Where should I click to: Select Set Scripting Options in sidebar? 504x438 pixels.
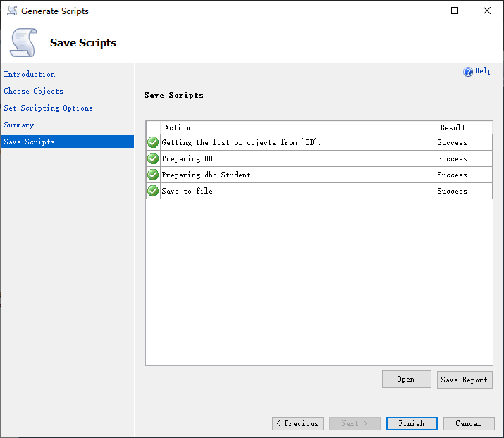[49, 108]
